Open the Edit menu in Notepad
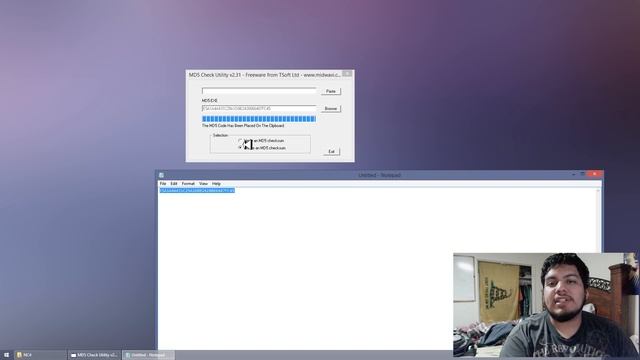Viewport: 640px width, 360px height. click(x=174, y=184)
